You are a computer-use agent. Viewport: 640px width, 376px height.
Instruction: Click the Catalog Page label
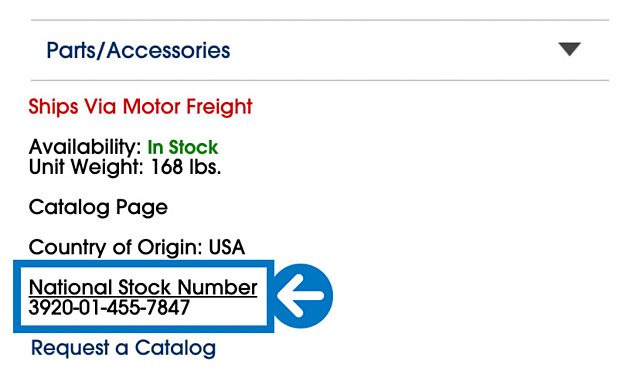(x=98, y=207)
